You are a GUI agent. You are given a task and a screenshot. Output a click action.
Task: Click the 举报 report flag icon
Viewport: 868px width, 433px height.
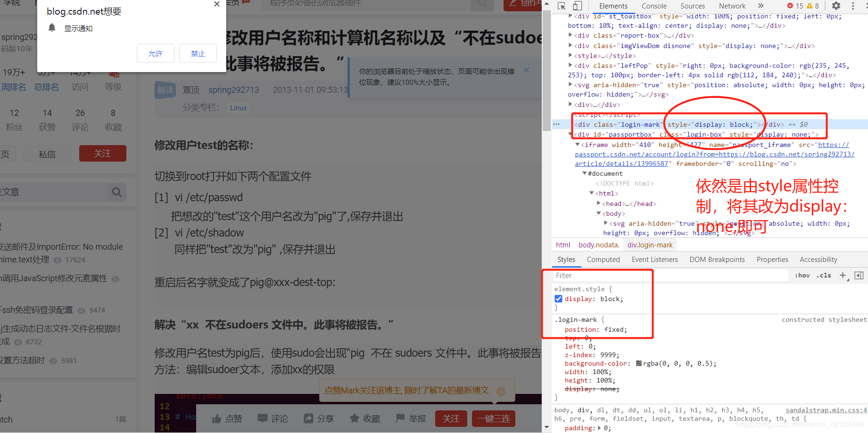[x=400, y=418]
